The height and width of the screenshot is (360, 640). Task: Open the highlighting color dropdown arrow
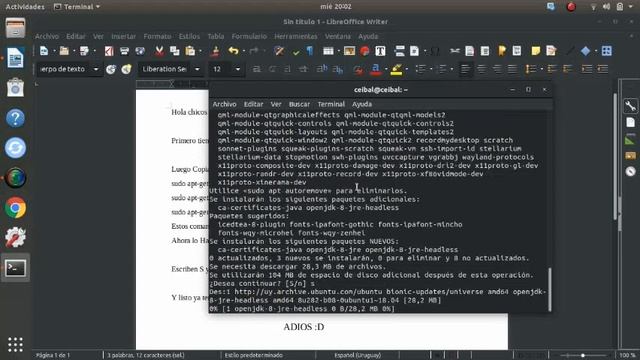point(407,69)
